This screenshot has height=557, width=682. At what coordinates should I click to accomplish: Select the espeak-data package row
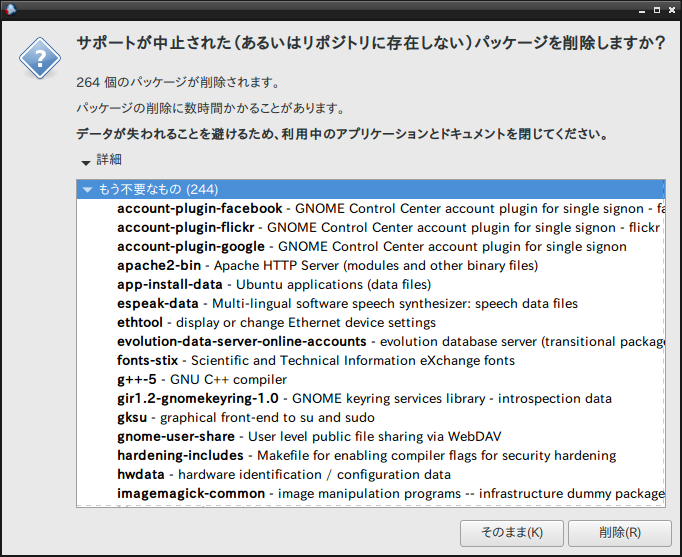tap(371, 304)
